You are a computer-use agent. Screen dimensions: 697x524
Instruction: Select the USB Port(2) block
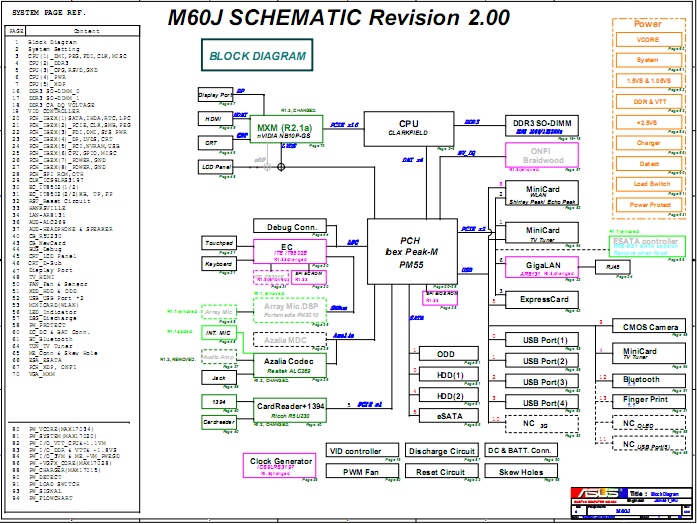[x=542, y=361]
